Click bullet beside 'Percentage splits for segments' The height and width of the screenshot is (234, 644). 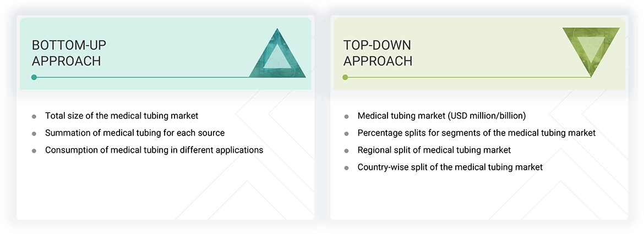point(346,133)
